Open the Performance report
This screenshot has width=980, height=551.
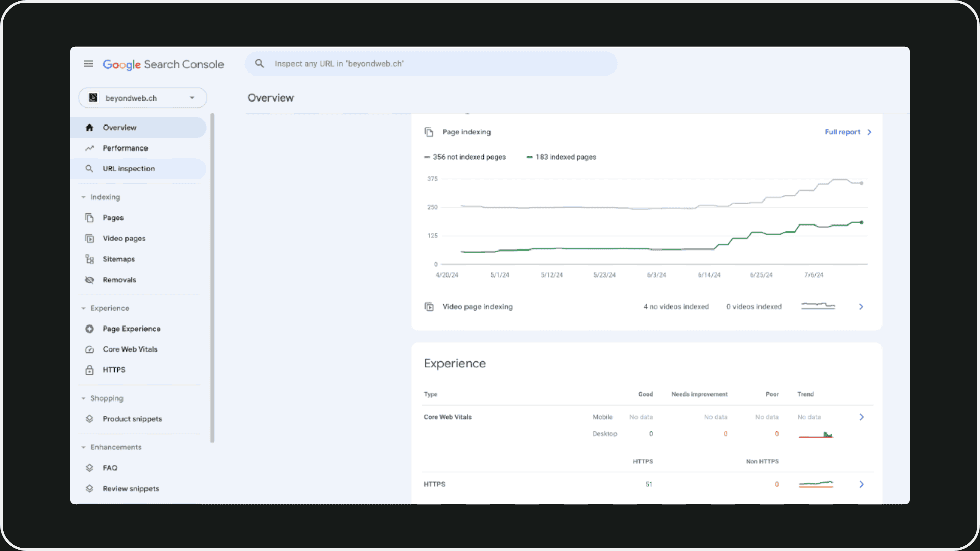(x=138, y=148)
